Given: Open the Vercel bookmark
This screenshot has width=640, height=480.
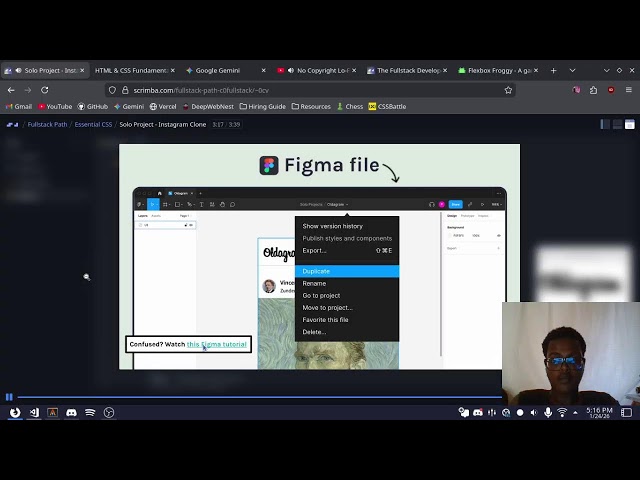Looking at the screenshot, I should point(163,107).
